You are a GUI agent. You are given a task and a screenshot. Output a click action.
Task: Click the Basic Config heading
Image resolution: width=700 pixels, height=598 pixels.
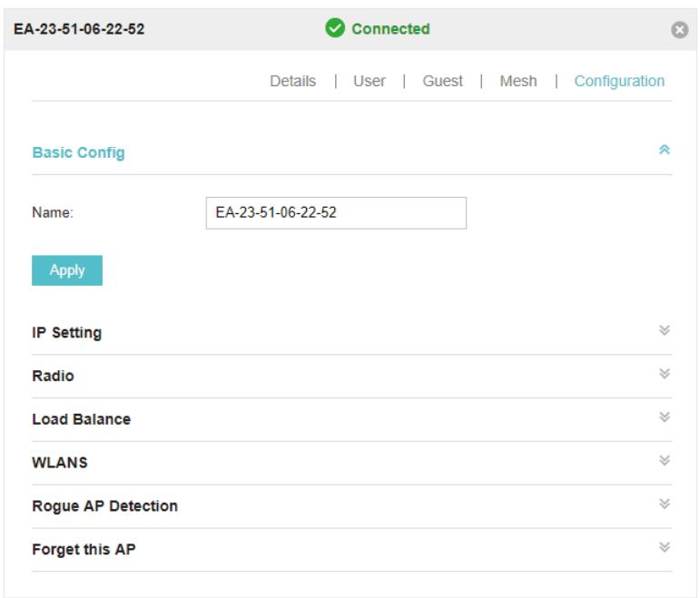pos(79,152)
